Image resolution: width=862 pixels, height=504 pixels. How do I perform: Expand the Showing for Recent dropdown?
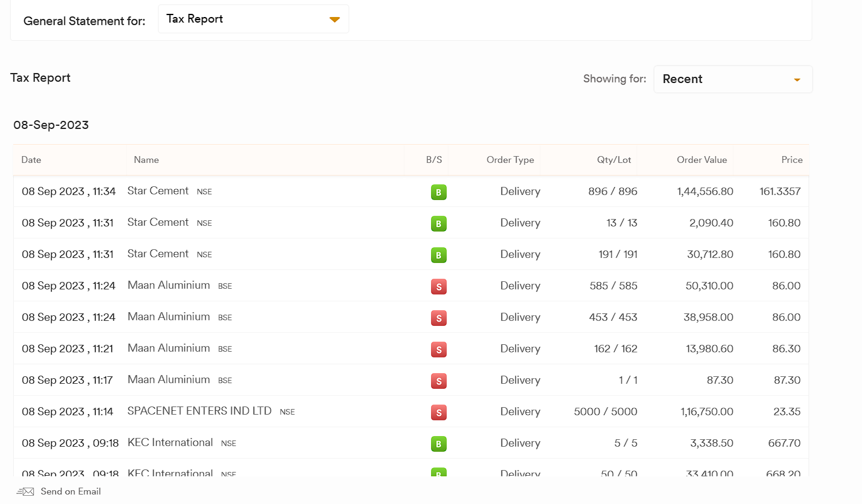pyautogui.click(x=732, y=79)
